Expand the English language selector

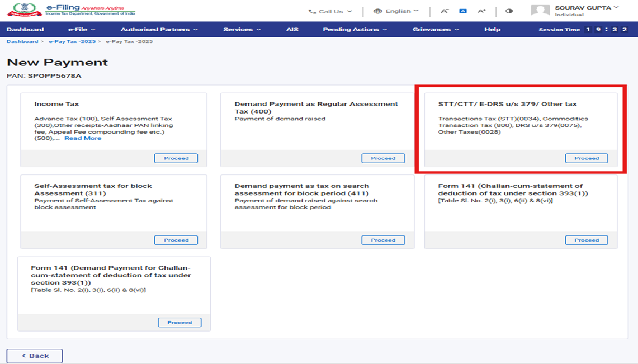point(396,11)
